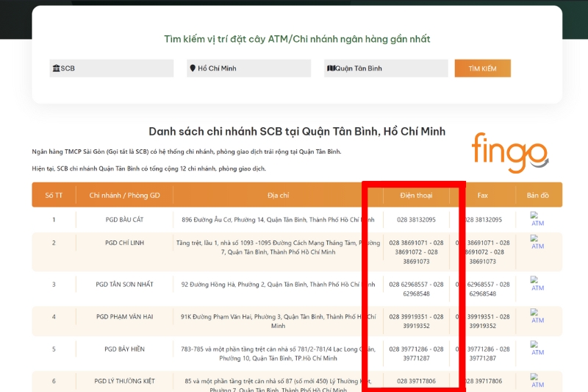This screenshot has width=588, height=392.
Task: Click the TÌM KIẾM search button
Action: pos(483,68)
